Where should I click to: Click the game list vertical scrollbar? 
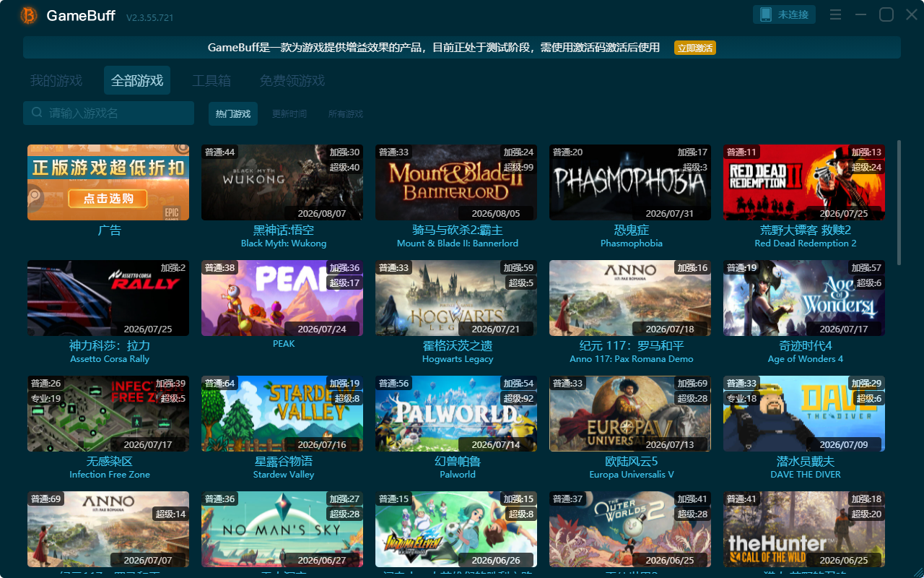tap(899, 202)
